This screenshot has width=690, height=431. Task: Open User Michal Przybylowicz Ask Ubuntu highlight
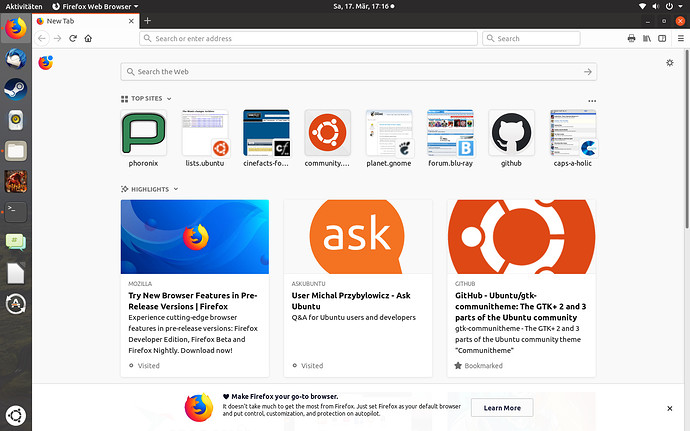point(358,288)
